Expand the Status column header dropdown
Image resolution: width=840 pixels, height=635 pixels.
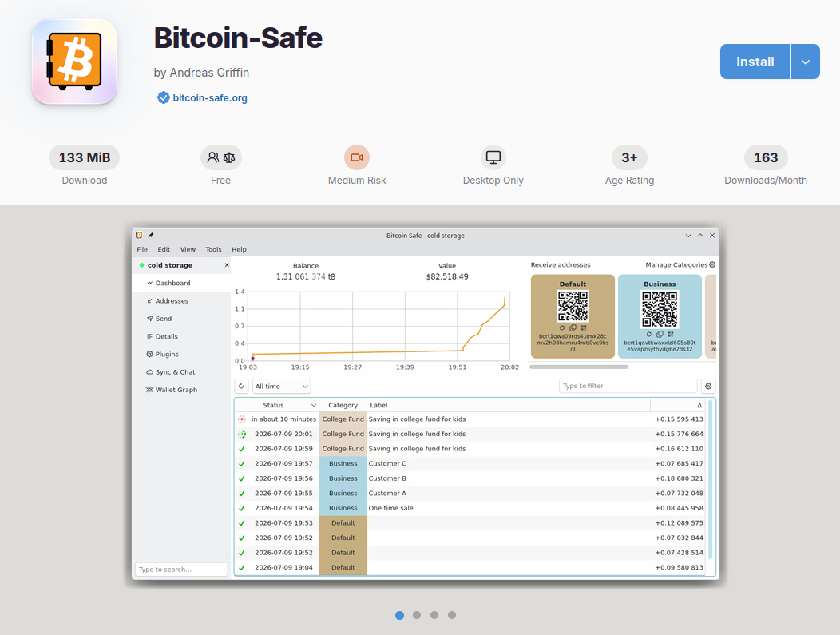(313, 405)
